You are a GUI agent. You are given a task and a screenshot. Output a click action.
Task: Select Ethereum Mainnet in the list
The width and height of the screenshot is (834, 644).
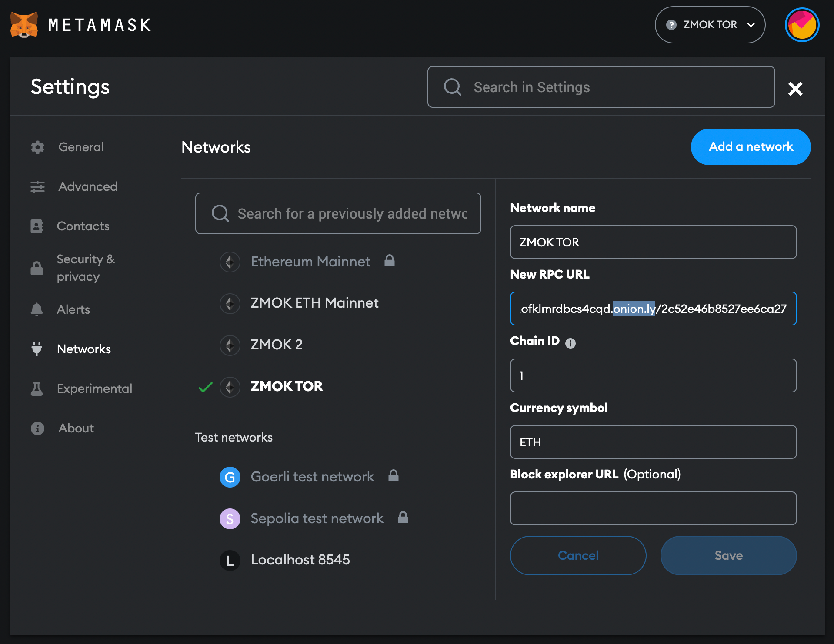click(310, 262)
